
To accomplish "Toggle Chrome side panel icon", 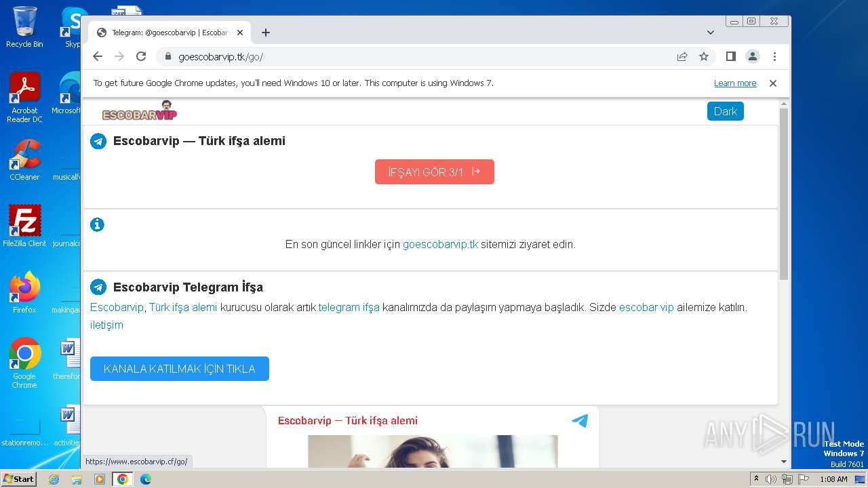I will (730, 56).
